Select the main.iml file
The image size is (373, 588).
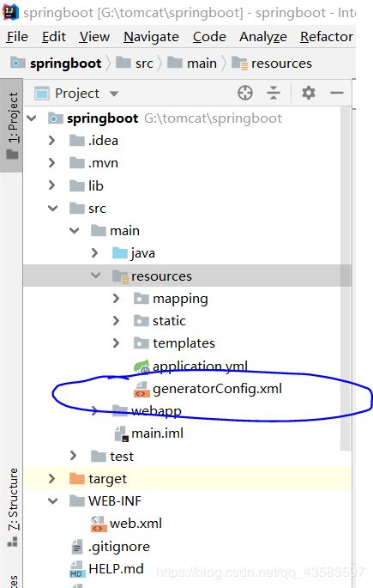point(148,433)
